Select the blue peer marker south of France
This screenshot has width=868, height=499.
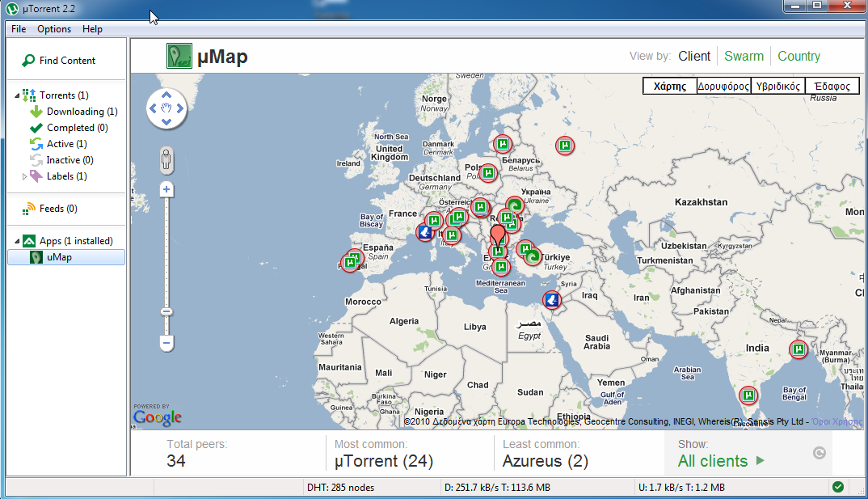coord(425,233)
